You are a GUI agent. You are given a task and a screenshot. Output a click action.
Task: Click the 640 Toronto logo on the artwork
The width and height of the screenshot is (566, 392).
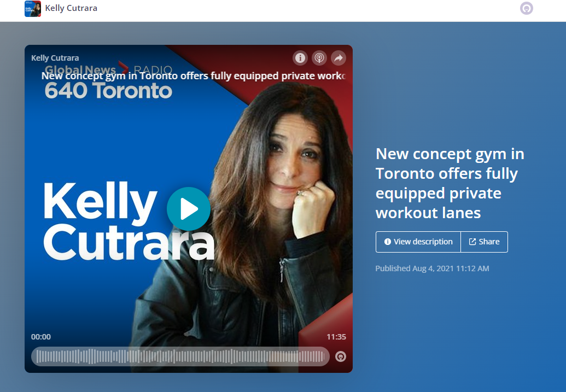(108, 90)
